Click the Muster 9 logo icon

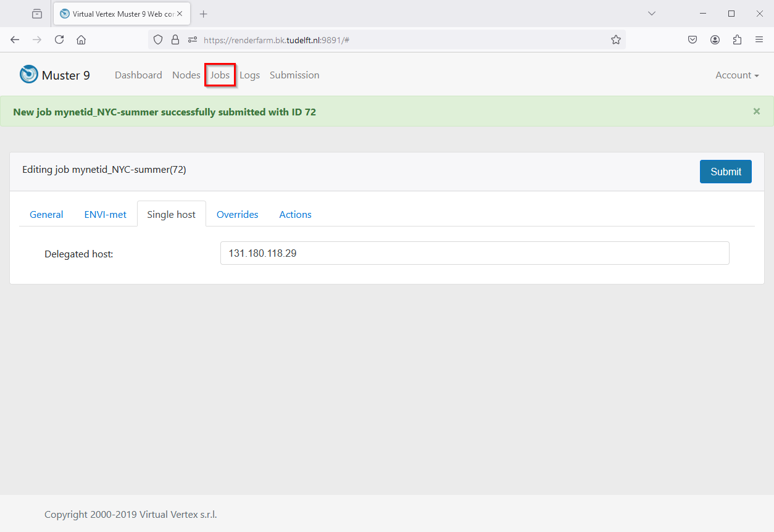click(x=29, y=75)
